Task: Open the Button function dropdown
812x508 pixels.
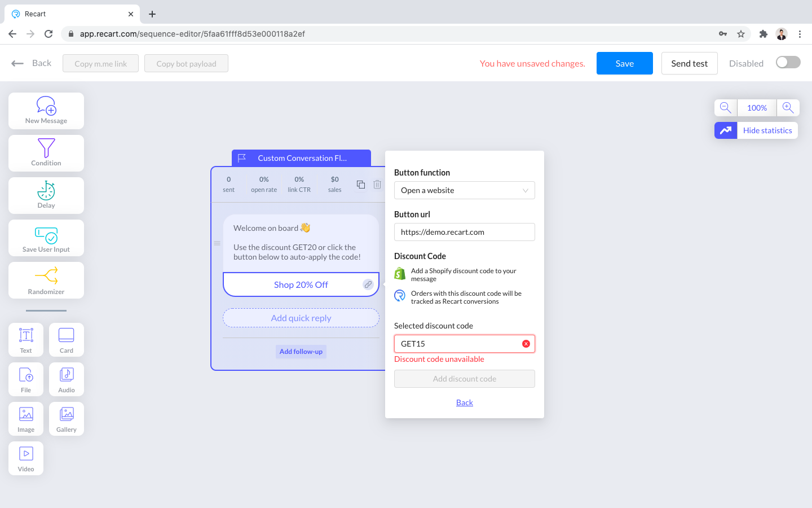Action: pos(465,190)
